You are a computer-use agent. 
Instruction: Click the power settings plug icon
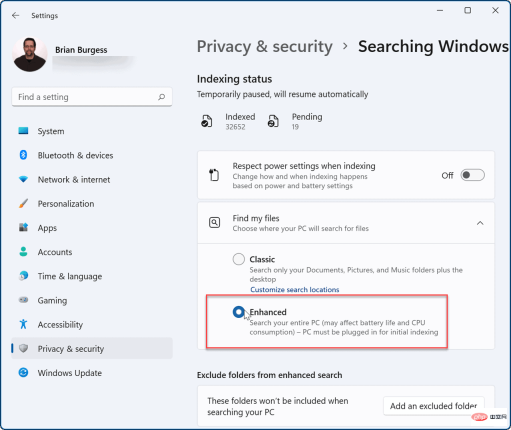[x=214, y=175]
